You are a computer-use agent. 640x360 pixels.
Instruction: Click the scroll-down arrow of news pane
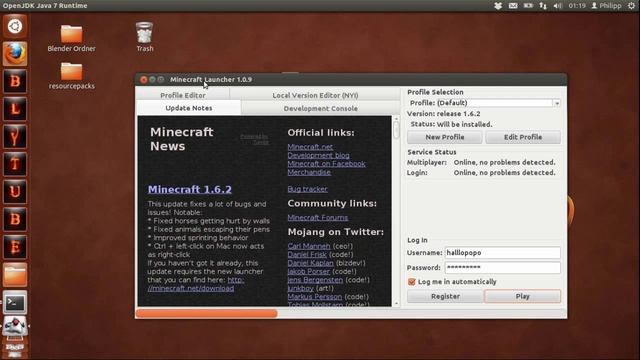396,303
